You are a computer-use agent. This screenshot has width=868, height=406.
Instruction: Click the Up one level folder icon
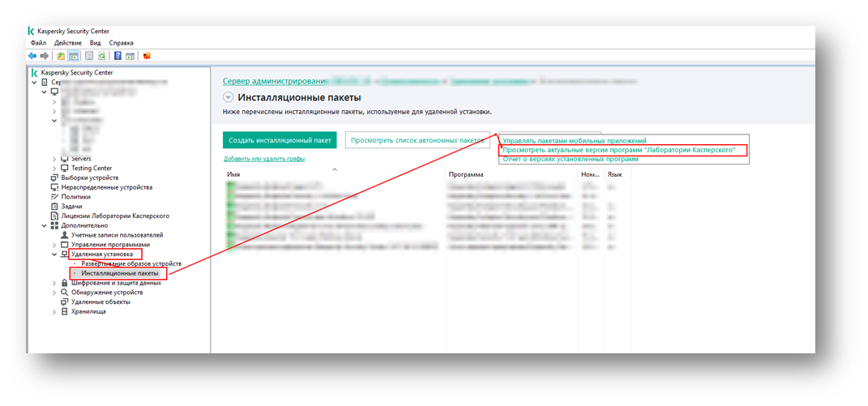[61, 56]
